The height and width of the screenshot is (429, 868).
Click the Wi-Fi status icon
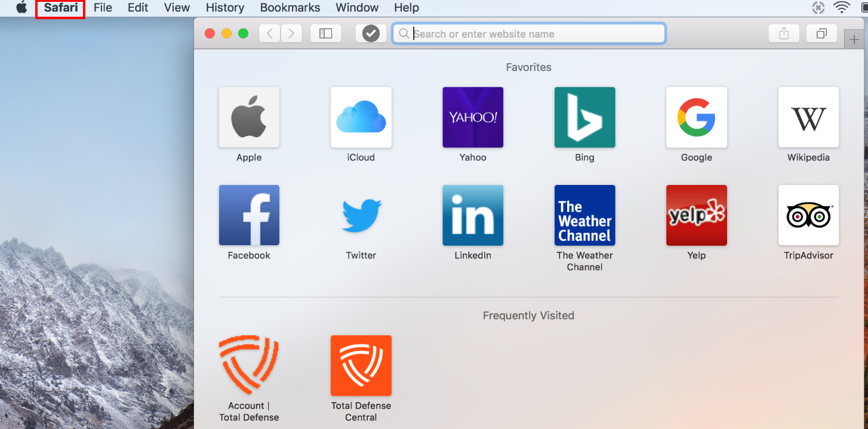(x=842, y=8)
